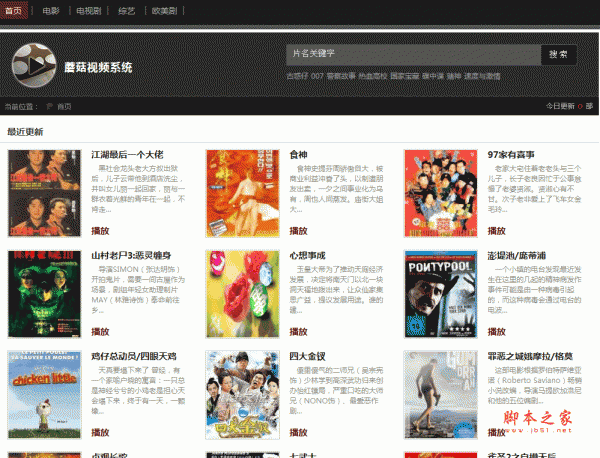This screenshot has height=458, width=600.
Task: Play 97家有喜事 via its 播放 link
Action: click(x=497, y=231)
